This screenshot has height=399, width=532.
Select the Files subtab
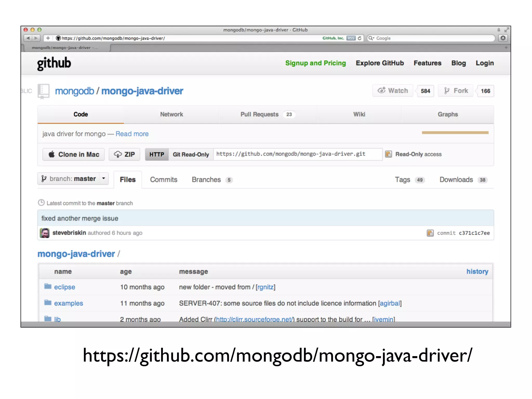click(x=128, y=179)
